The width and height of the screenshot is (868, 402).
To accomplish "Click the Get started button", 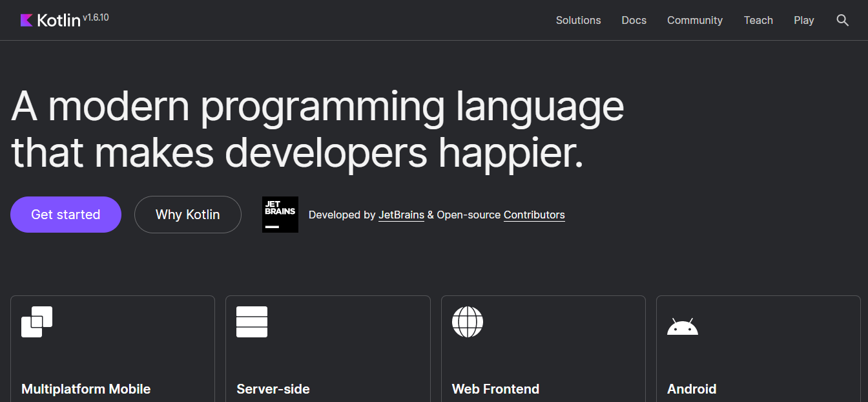I will point(65,214).
